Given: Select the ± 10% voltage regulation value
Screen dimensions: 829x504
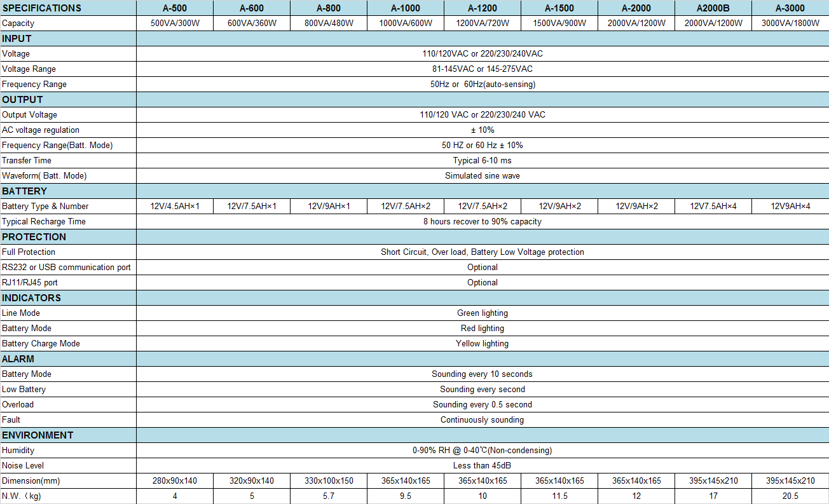Looking at the screenshot, I should pos(483,130).
